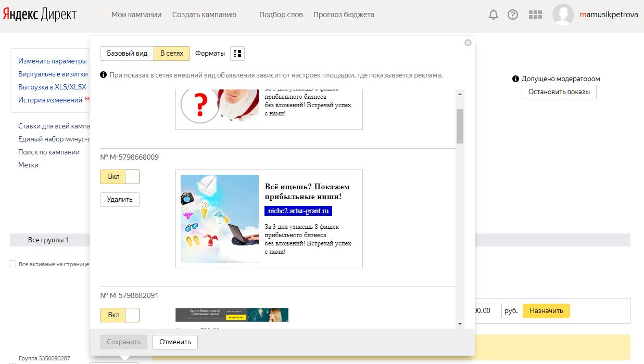Close the ad preview popup

468,43
